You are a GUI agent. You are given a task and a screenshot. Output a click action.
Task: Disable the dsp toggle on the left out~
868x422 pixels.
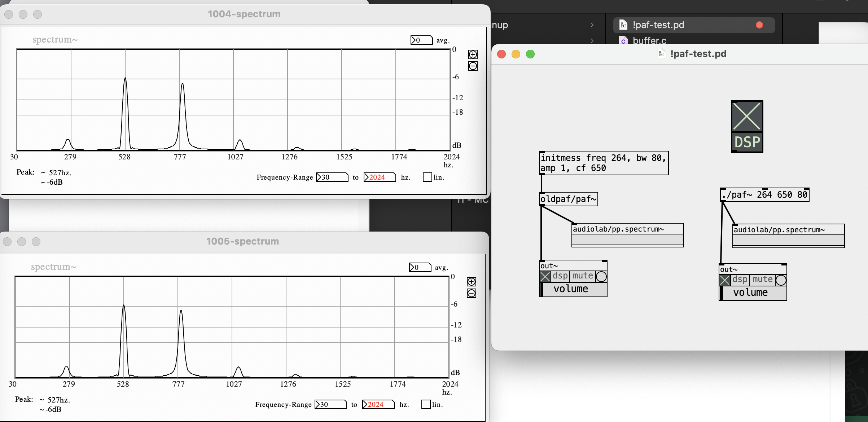(x=546, y=277)
